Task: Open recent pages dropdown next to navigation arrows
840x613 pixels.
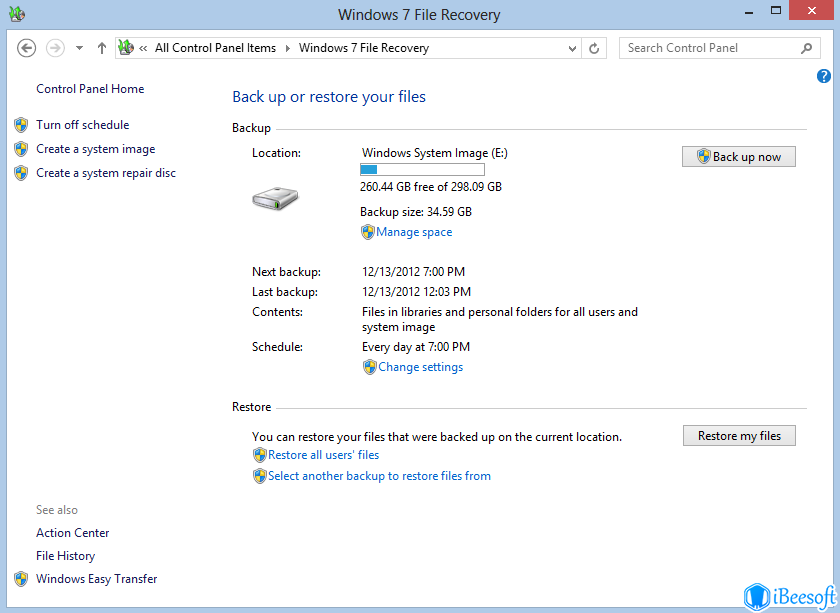Action: coord(78,47)
